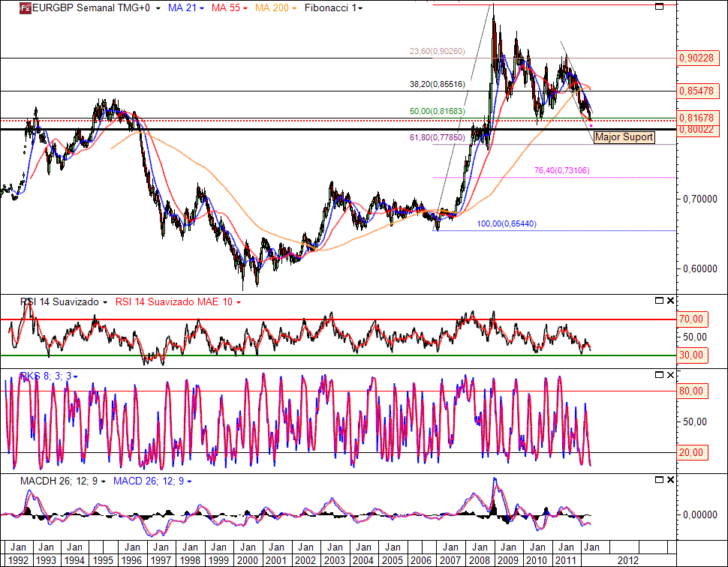Click the stochastic 80,00 level tag
This screenshot has width=728, height=567.
(x=693, y=391)
